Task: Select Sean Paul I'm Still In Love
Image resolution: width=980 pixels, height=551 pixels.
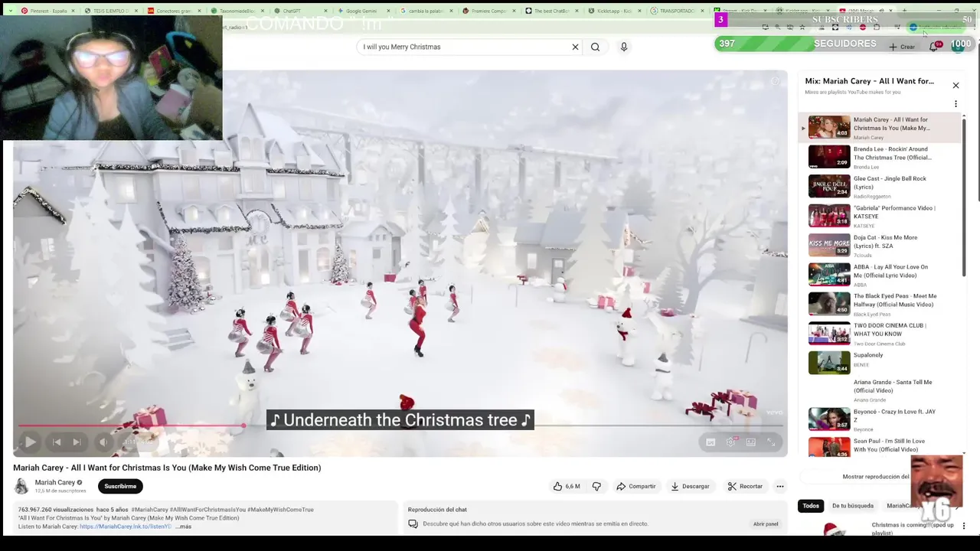Action: click(x=880, y=446)
